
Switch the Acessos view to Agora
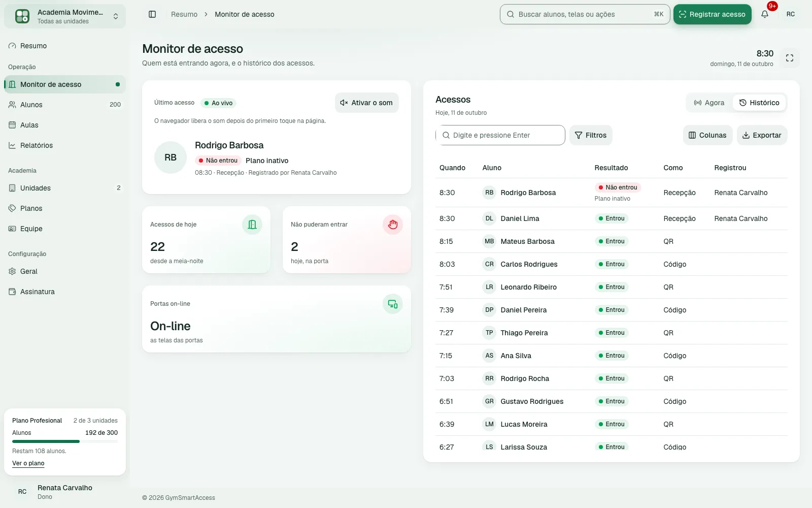(x=709, y=103)
